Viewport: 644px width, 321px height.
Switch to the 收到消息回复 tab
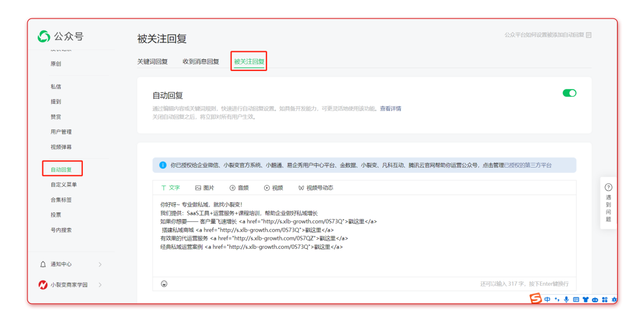200,61
